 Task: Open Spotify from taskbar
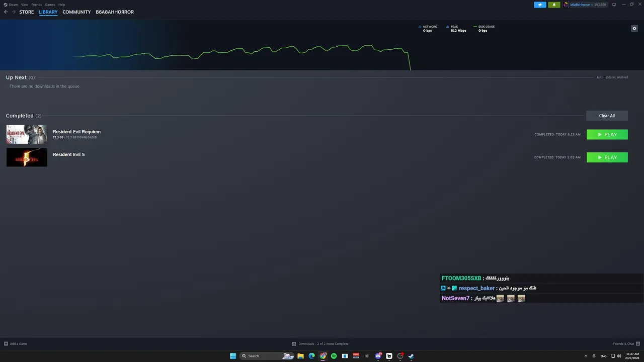[x=334, y=356]
